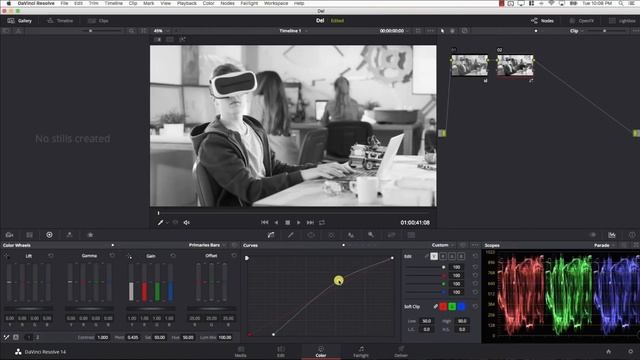The image size is (640, 360).
Task: Open the Gallery panel button
Action: 20,20
